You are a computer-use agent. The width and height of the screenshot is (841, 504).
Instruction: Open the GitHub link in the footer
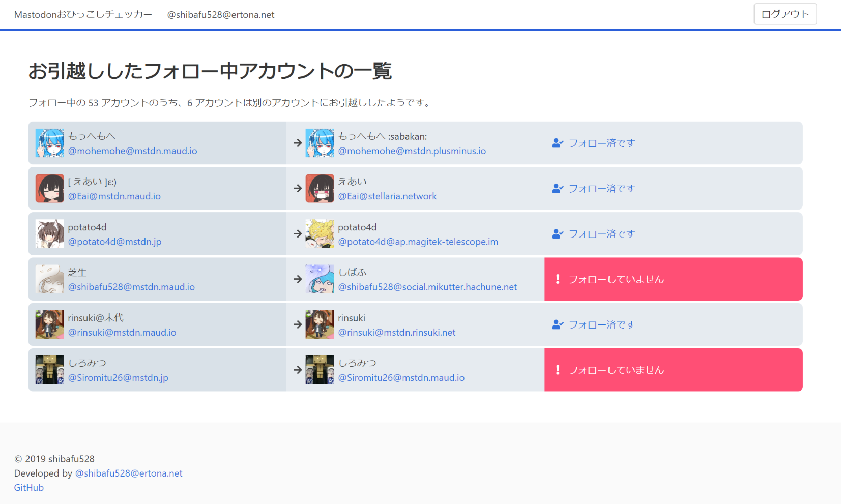pyautogui.click(x=29, y=488)
